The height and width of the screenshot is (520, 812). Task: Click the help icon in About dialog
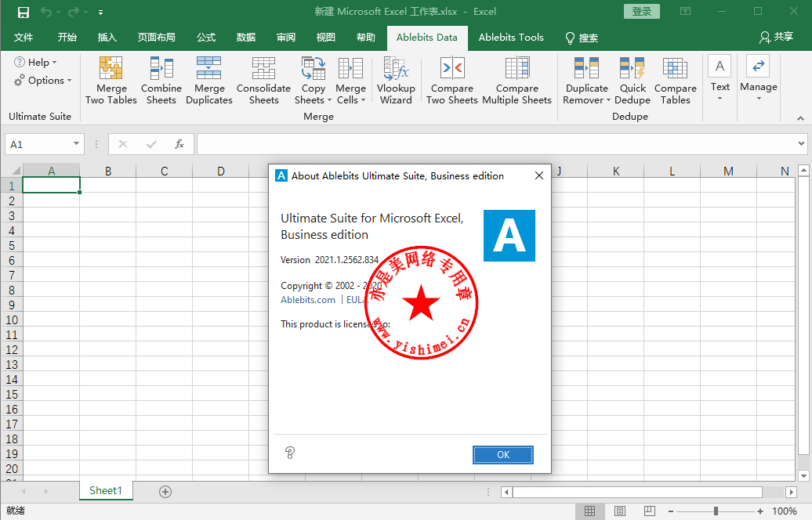pyautogui.click(x=290, y=453)
